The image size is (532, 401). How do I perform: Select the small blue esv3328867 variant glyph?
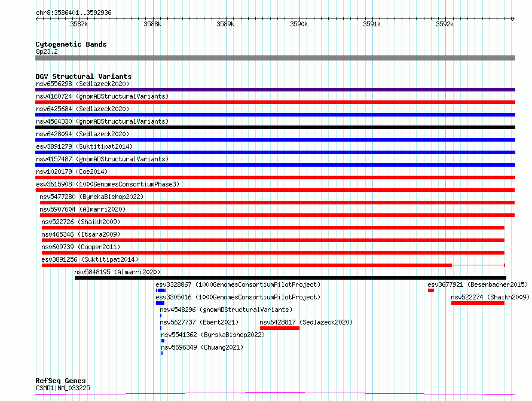click(x=161, y=290)
